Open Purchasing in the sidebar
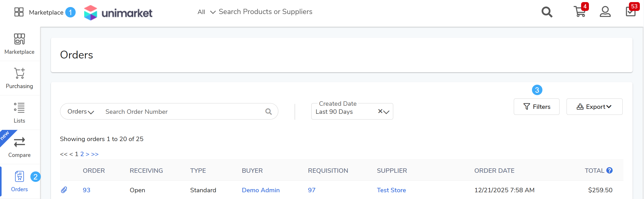Viewport: 644px width, 199px height. [x=19, y=78]
